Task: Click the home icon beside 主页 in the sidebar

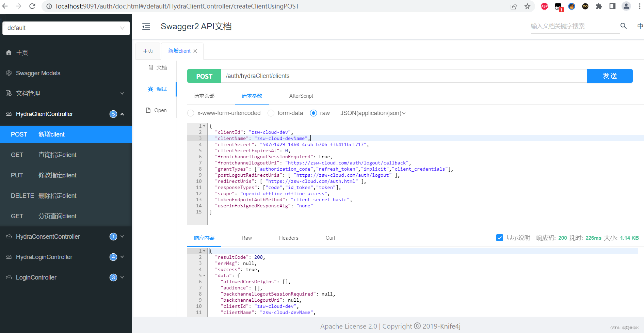Action: 9,52
